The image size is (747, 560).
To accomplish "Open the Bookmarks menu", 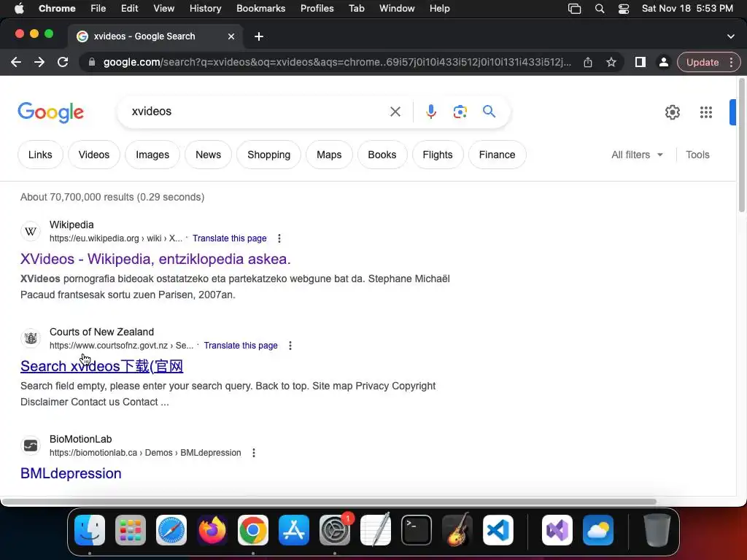I will point(260,9).
